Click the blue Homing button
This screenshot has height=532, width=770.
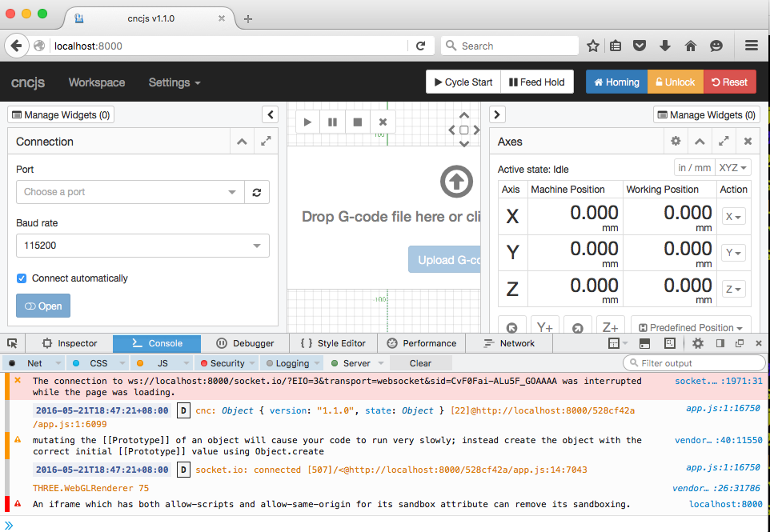pyautogui.click(x=617, y=82)
